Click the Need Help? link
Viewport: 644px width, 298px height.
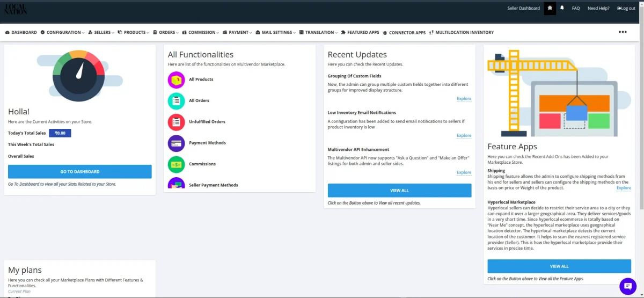[x=598, y=8]
